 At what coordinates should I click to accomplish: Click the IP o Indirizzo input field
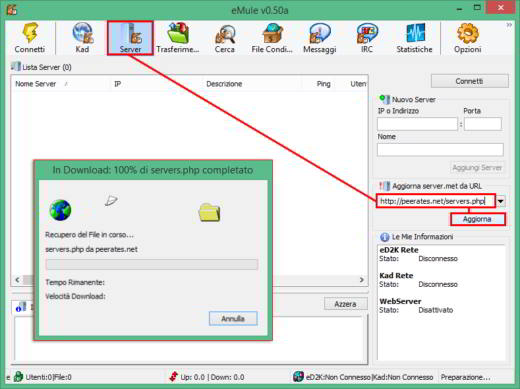417,124
